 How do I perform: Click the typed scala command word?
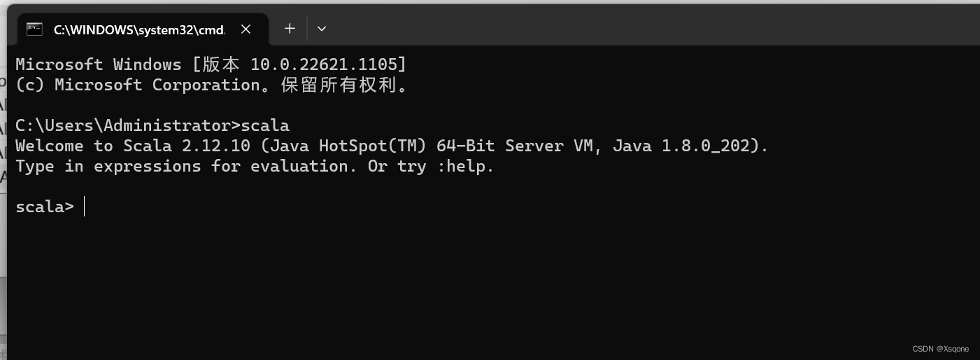tap(265, 126)
